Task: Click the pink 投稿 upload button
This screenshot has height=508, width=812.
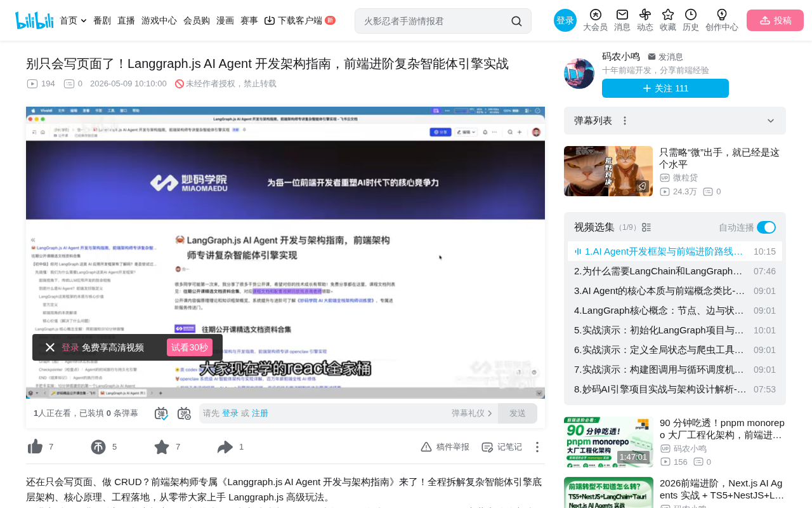Action: (775, 20)
